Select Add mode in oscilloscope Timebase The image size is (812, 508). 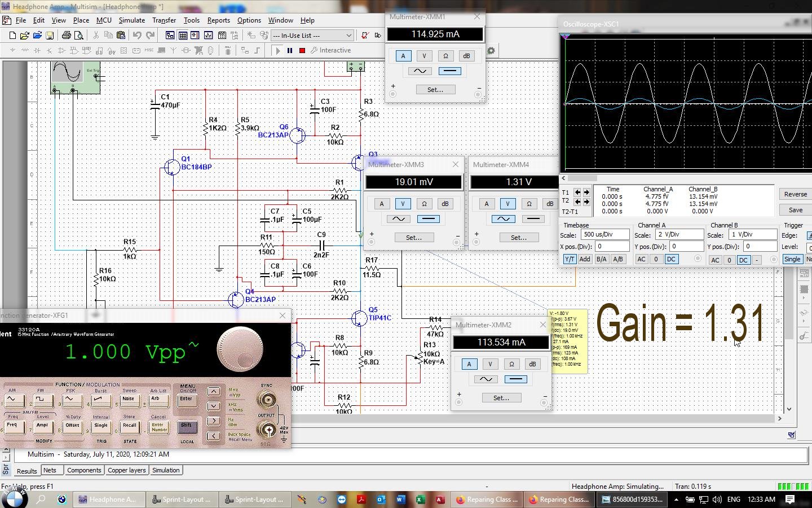tap(585, 259)
